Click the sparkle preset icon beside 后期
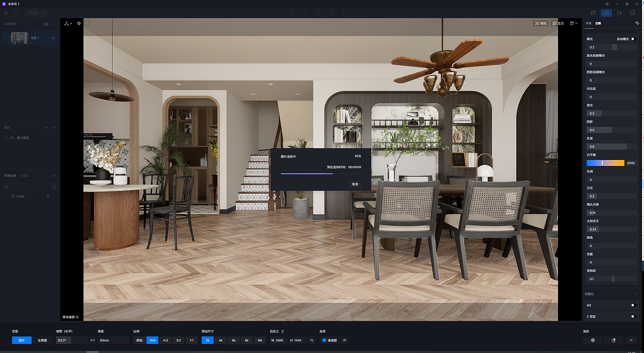The height and width of the screenshot is (353, 644). 637,23
